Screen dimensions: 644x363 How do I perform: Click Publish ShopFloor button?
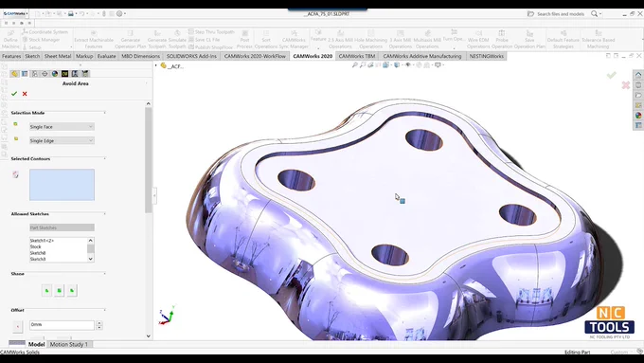(x=211, y=46)
